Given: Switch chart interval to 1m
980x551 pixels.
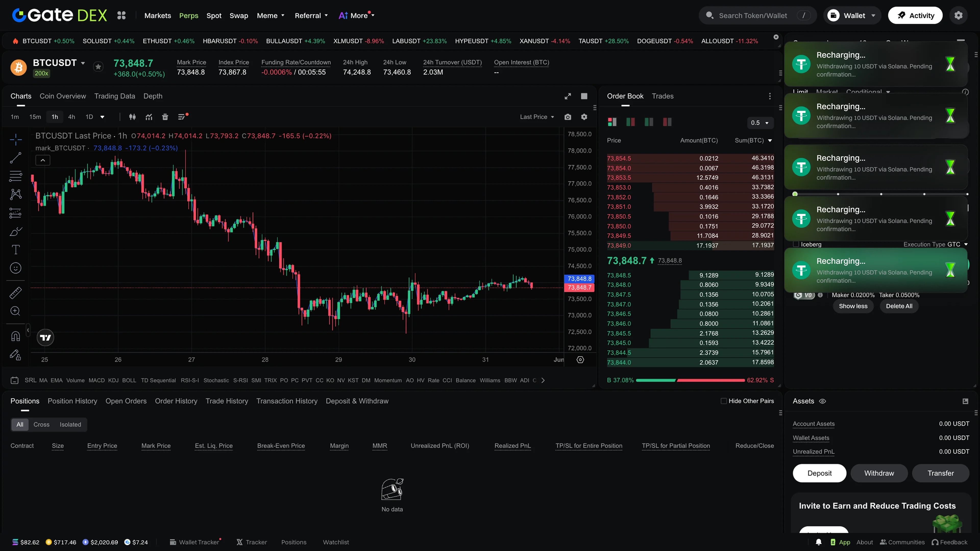Looking at the screenshot, I should click(15, 117).
